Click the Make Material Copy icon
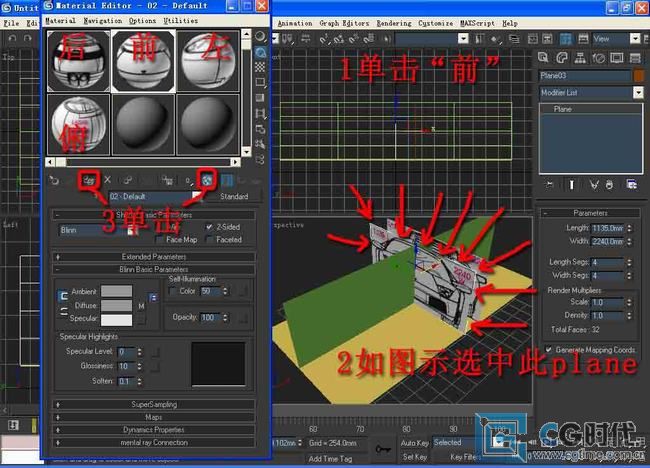The height and width of the screenshot is (468, 650). pos(128,180)
